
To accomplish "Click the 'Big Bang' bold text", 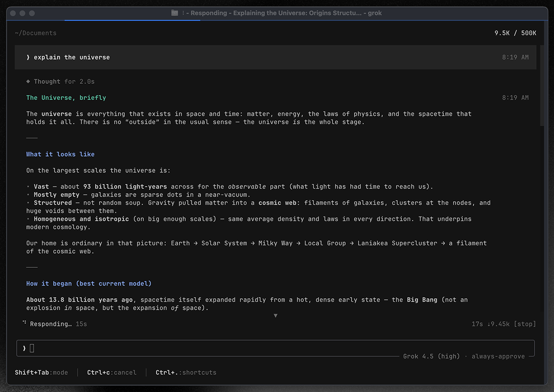I will tap(422, 300).
